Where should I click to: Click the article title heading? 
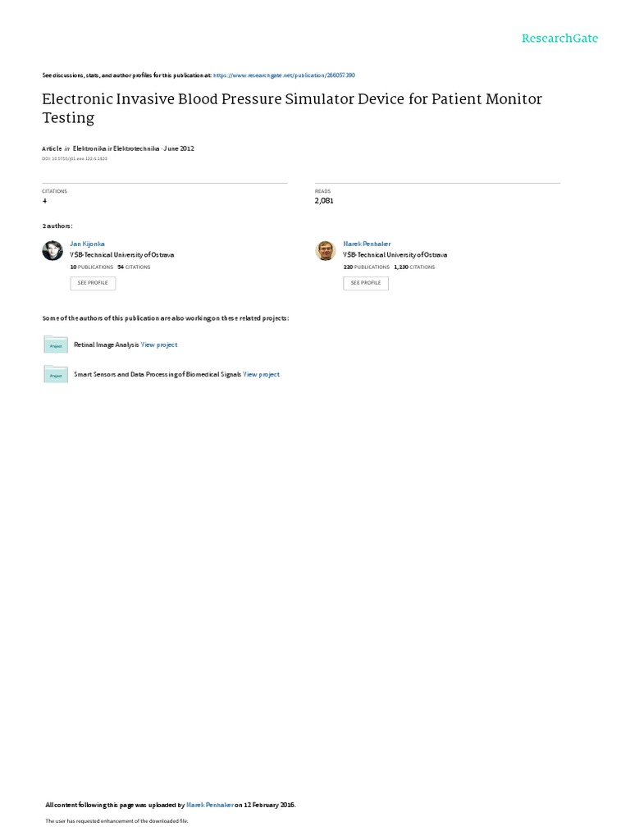pos(292,107)
